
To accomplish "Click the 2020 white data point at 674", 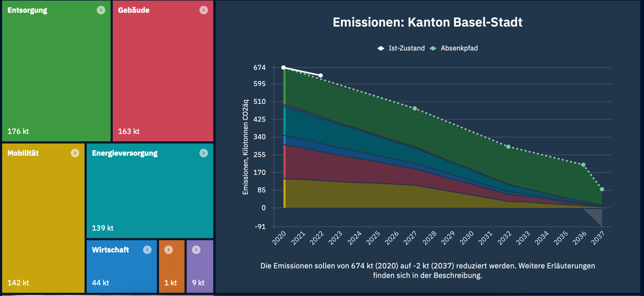I will [x=284, y=67].
